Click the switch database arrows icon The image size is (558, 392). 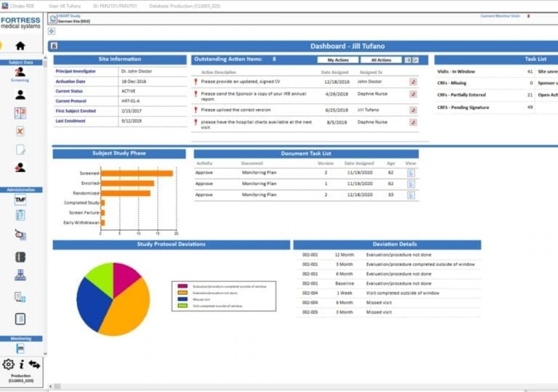(x=34, y=364)
